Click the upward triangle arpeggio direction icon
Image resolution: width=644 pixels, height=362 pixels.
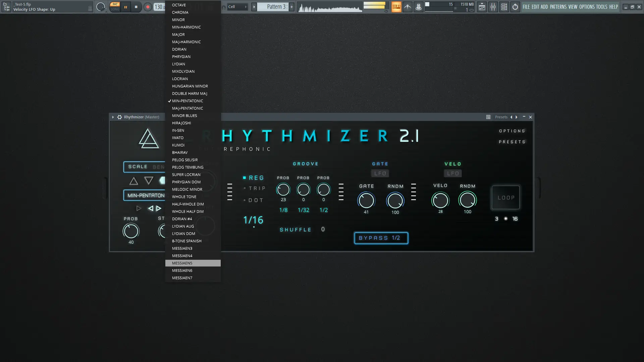click(133, 181)
